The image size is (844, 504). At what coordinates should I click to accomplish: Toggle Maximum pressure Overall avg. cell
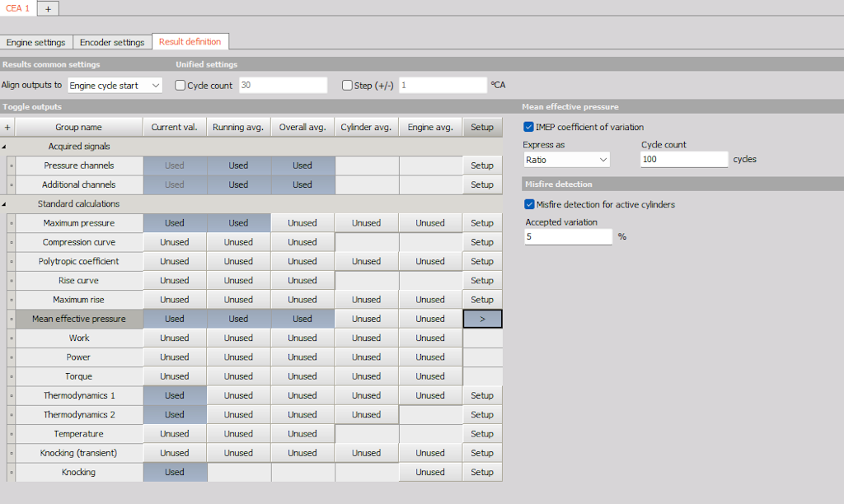(302, 223)
